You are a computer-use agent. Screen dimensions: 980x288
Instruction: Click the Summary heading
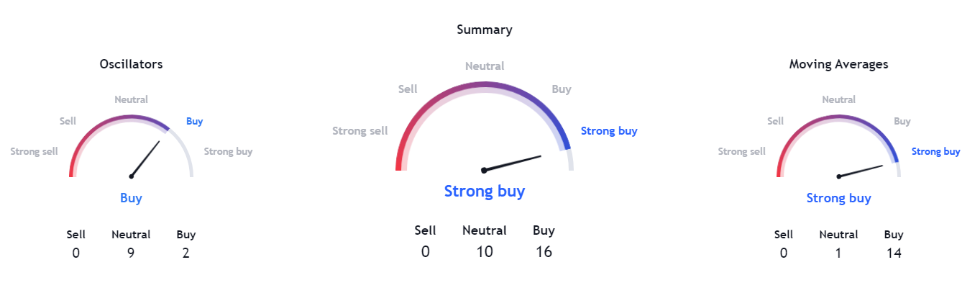coord(485,30)
